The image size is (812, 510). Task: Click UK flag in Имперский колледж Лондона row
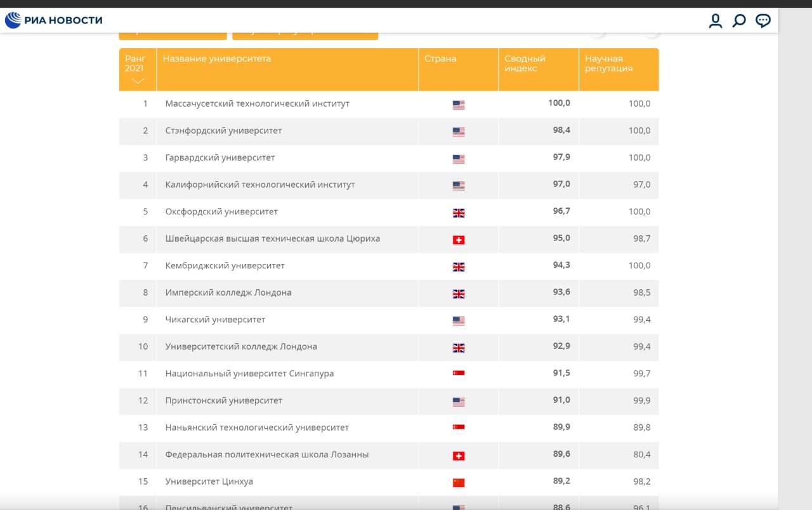click(x=459, y=294)
